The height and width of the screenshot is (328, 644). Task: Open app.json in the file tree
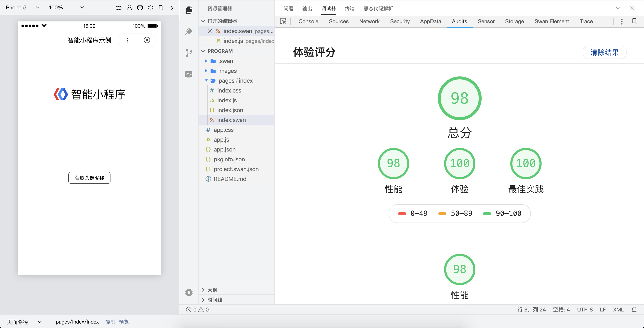click(224, 149)
